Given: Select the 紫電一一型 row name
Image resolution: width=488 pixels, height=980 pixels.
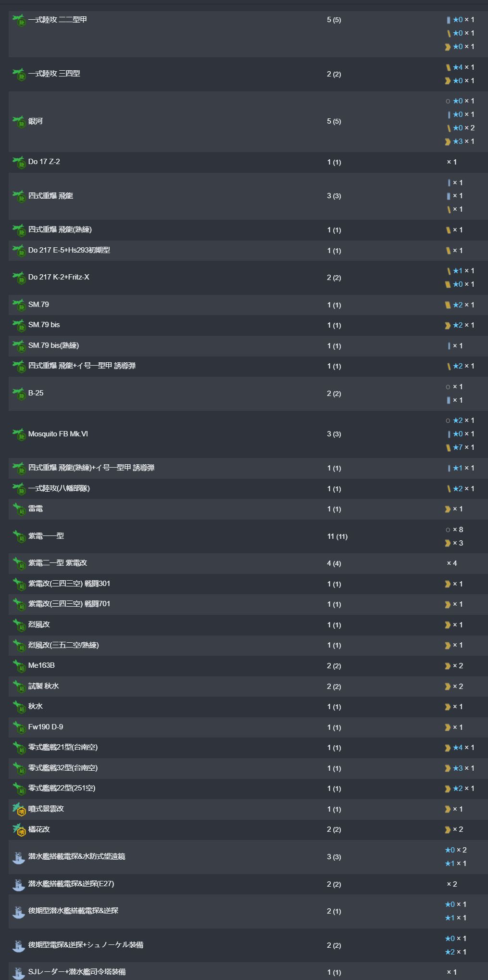Looking at the screenshot, I should pyautogui.click(x=46, y=536).
